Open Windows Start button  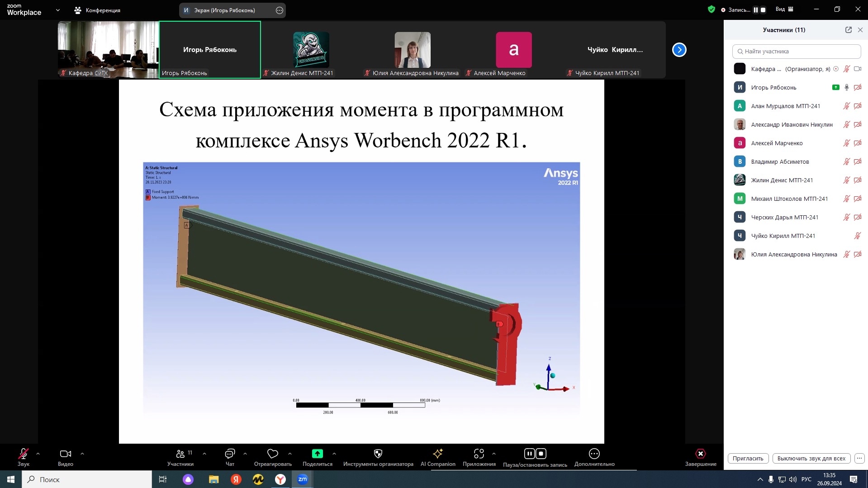click(x=11, y=479)
